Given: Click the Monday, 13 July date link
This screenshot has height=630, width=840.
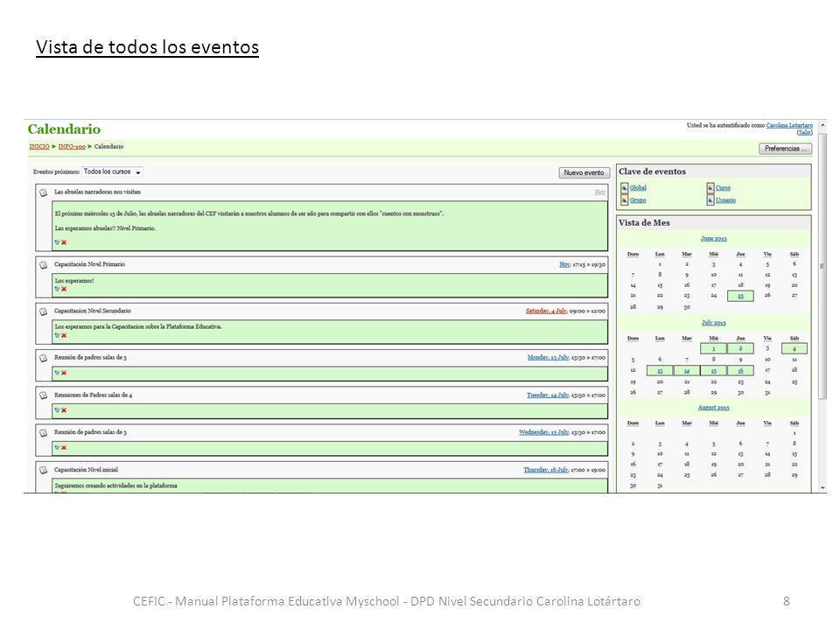Looking at the screenshot, I should coord(548,357).
